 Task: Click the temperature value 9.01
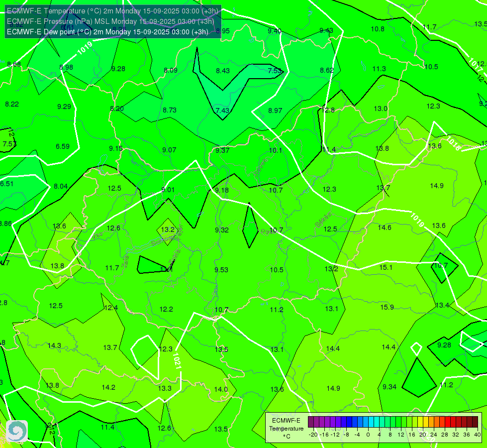168,190
